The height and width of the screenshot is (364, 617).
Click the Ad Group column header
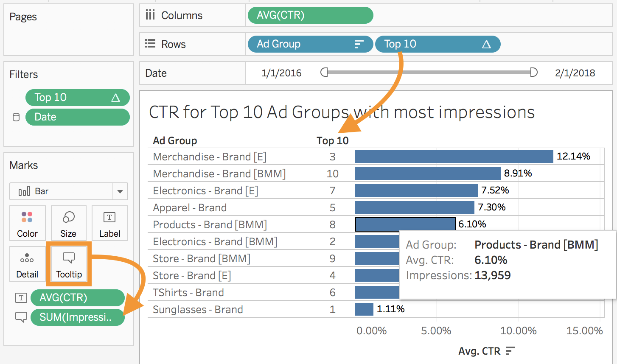175,140
